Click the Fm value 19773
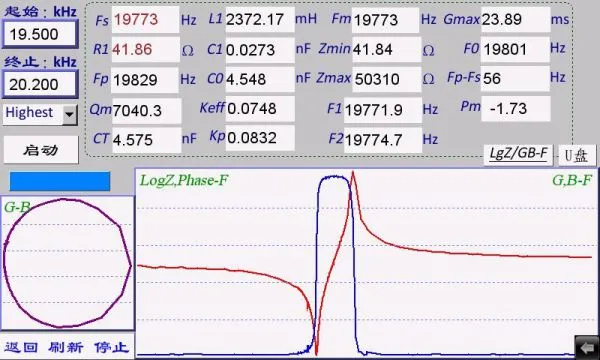The image size is (600, 360). tap(385, 20)
